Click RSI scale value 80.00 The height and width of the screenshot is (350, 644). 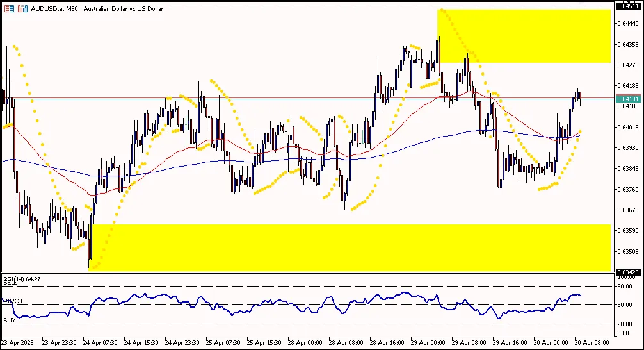625,287
